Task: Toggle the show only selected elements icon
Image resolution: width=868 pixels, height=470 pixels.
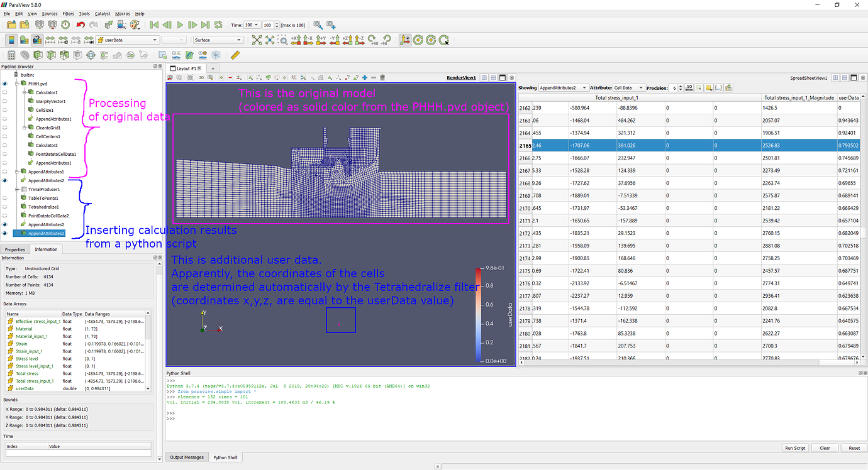Action: click(699, 88)
